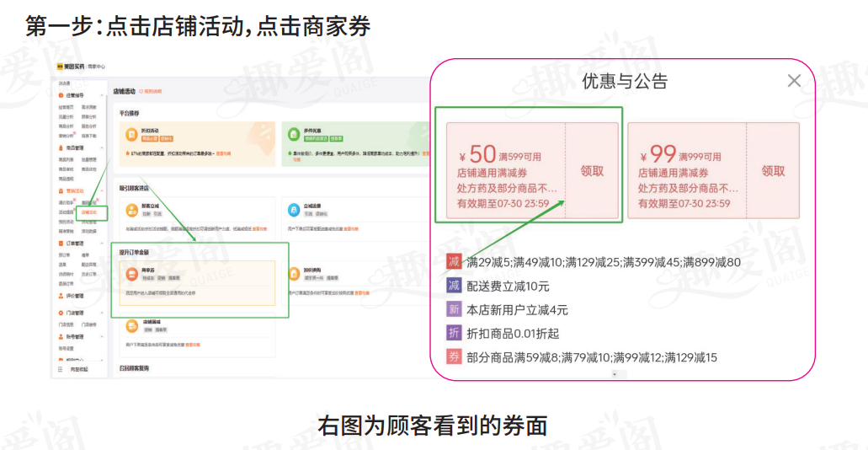
Task: Click the purple 折 discount badge
Action: click(x=454, y=334)
